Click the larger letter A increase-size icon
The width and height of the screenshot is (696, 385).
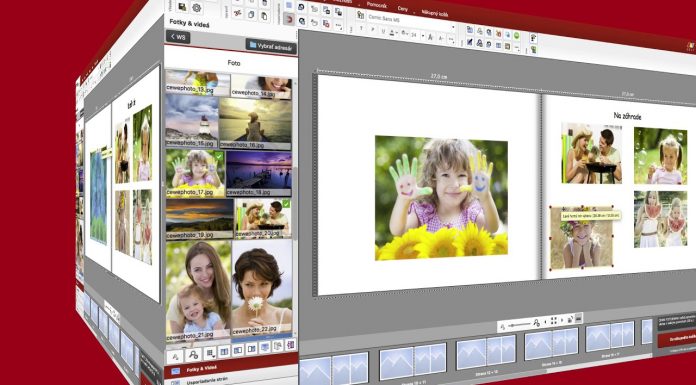click(430, 37)
